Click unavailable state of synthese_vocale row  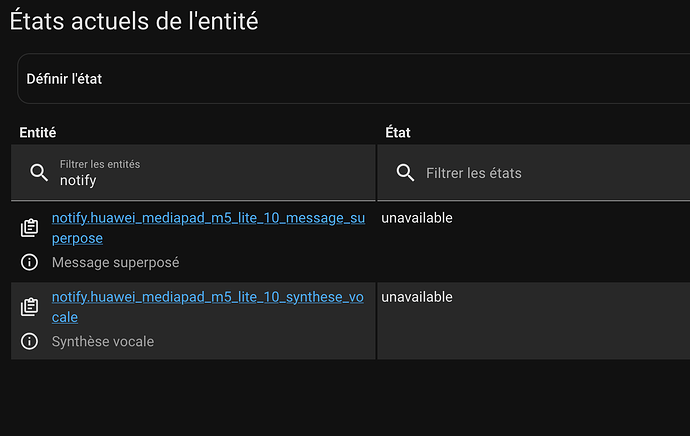click(416, 297)
